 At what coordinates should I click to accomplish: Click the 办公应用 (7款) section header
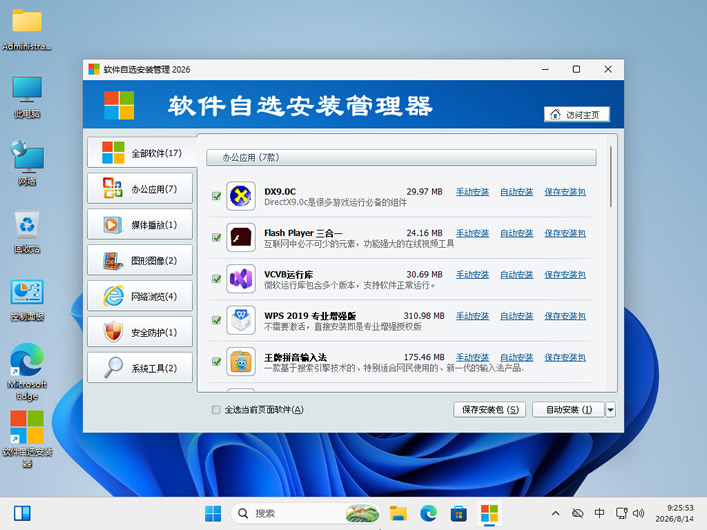[x=401, y=157]
